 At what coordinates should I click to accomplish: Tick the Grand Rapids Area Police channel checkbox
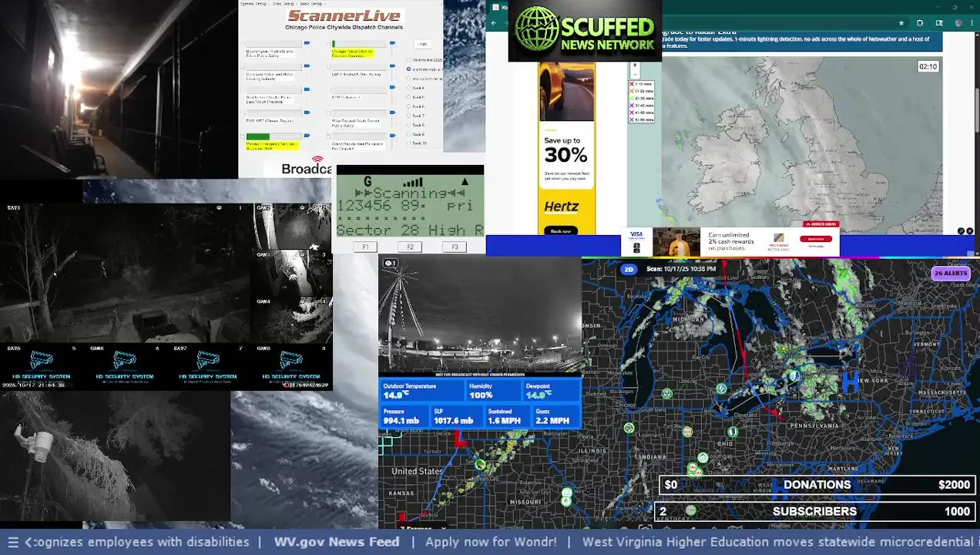pyautogui.click(x=329, y=136)
